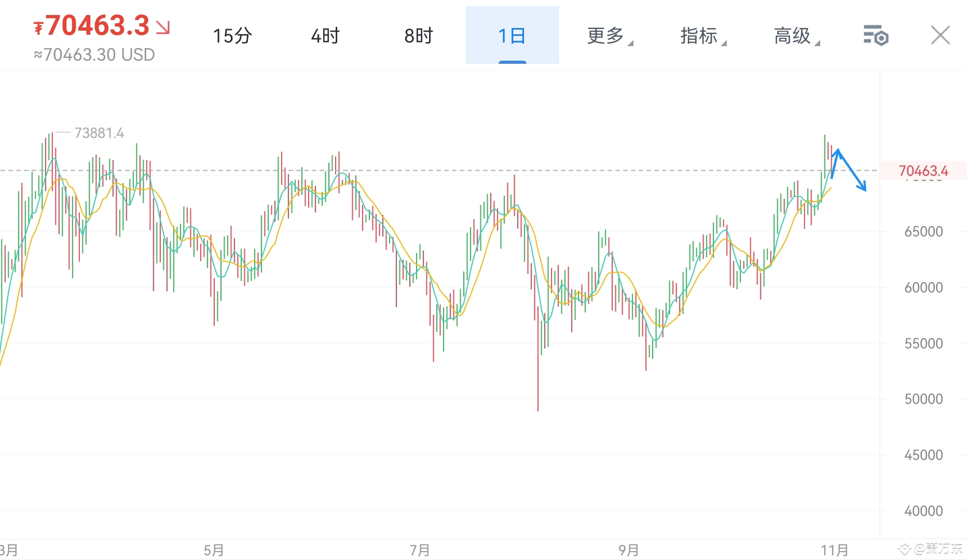This screenshot has width=967, height=560.
Task: Click the active 1日 timeframe tab
Action: click(x=512, y=36)
